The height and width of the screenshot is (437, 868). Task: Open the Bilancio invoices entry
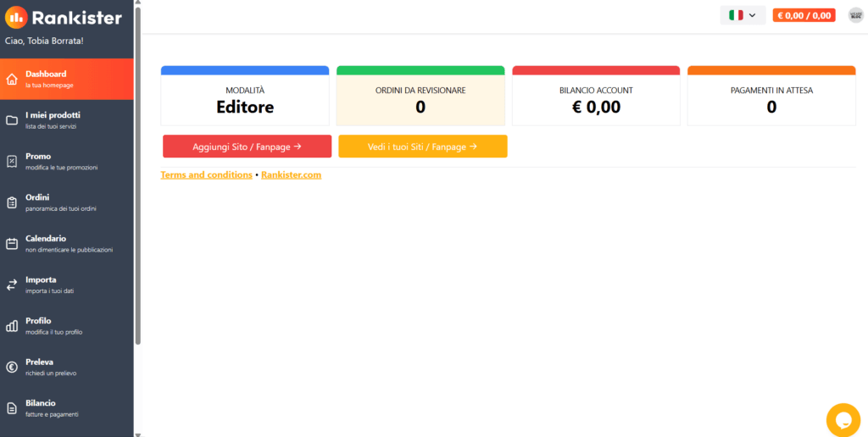click(66, 408)
